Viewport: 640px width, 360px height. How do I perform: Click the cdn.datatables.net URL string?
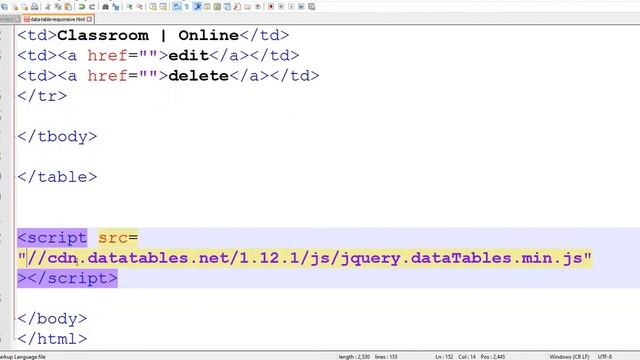[304, 258]
